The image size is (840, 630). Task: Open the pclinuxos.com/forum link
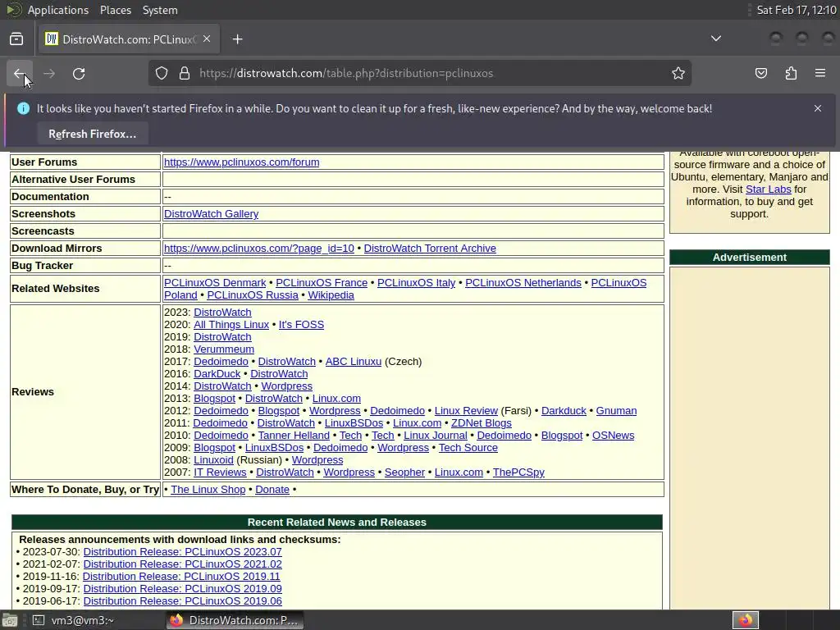point(242,162)
